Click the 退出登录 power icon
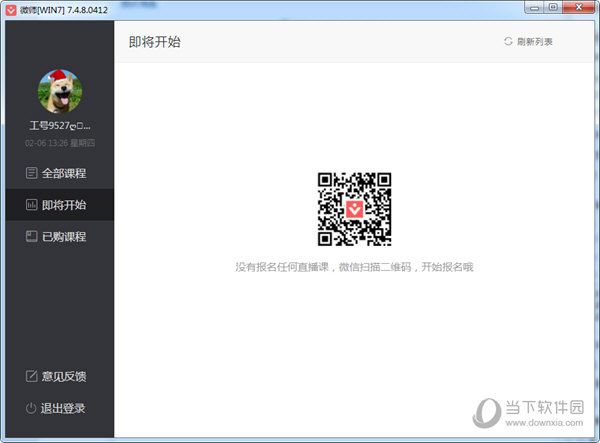The height and width of the screenshot is (443, 600). (x=31, y=408)
